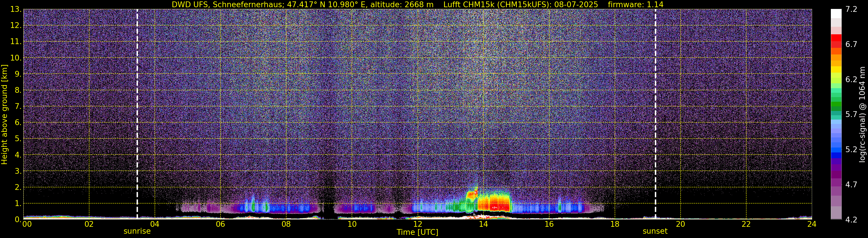Click the chart title text 'DWD UFS, Schneefernerhaus'
The height and width of the screenshot is (238, 868).
(x=227, y=4)
